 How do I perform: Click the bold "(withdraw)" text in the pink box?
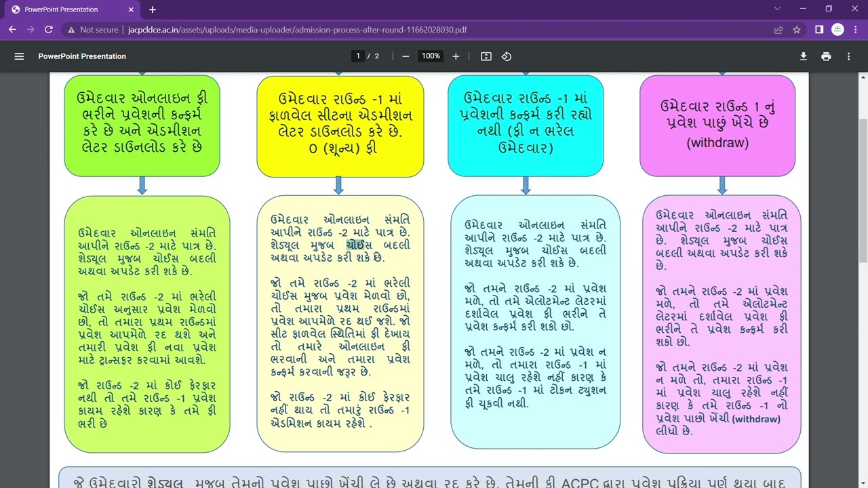point(756,419)
